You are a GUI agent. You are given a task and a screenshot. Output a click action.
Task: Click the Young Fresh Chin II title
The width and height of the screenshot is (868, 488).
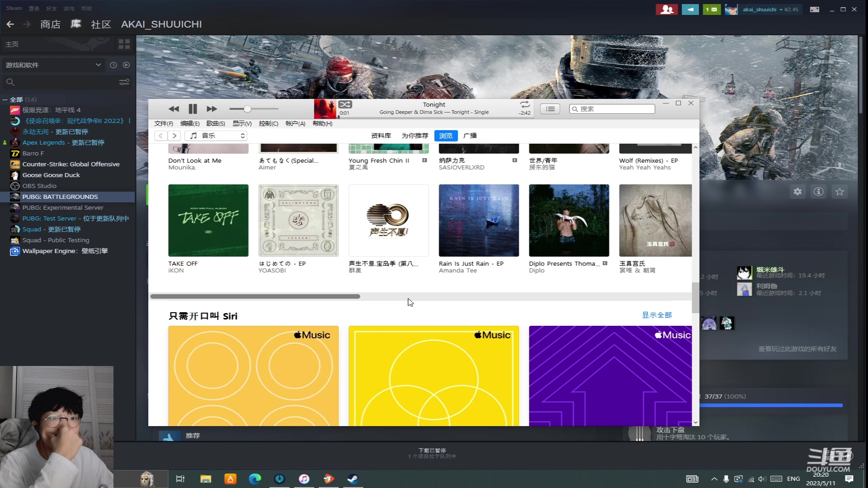(379, 160)
